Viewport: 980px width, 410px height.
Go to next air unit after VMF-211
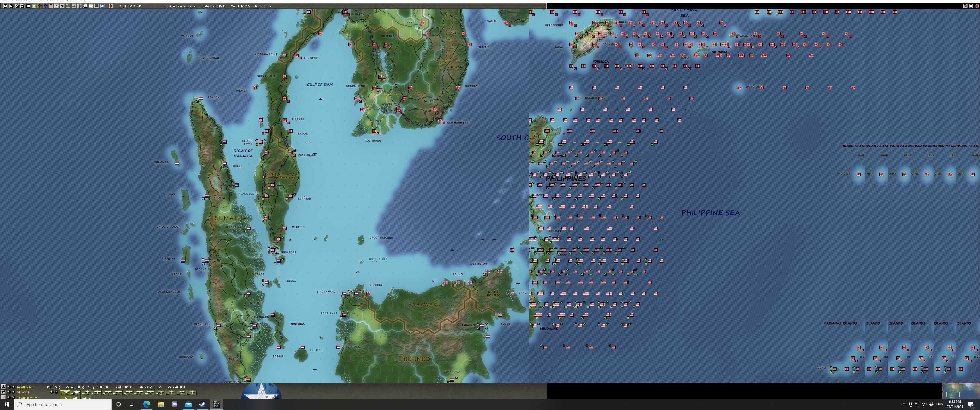13,392
